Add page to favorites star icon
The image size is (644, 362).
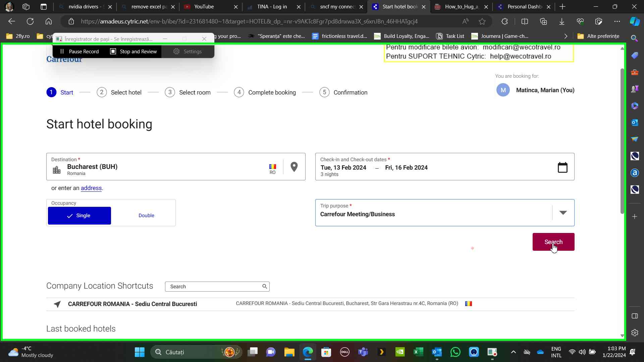point(482,21)
